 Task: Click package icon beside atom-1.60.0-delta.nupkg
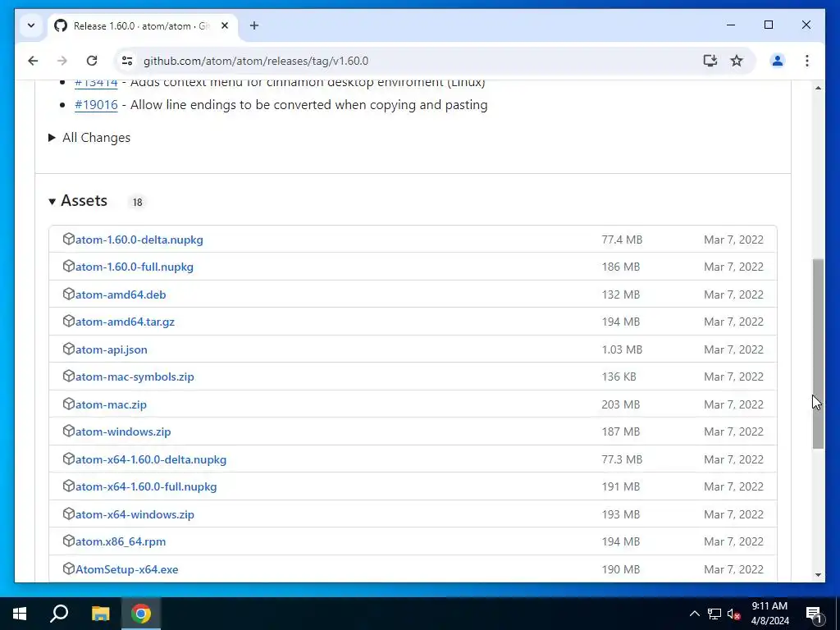[x=69, y=239]
